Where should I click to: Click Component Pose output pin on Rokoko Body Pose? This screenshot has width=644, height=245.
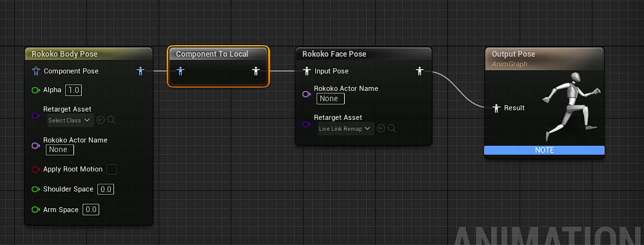[141, 71]
